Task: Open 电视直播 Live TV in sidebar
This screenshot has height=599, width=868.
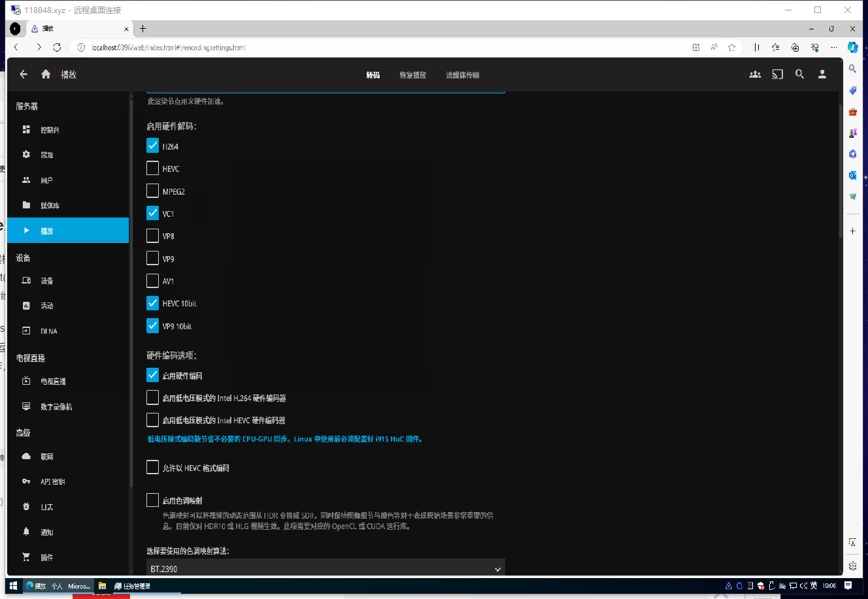Action: click(x=53, y=381)
